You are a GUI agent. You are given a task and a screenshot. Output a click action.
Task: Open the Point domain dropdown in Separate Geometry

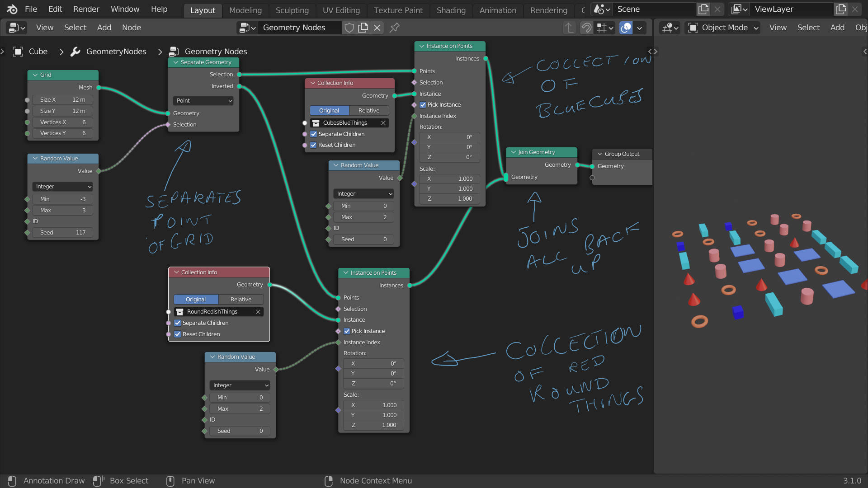point(203,100)
